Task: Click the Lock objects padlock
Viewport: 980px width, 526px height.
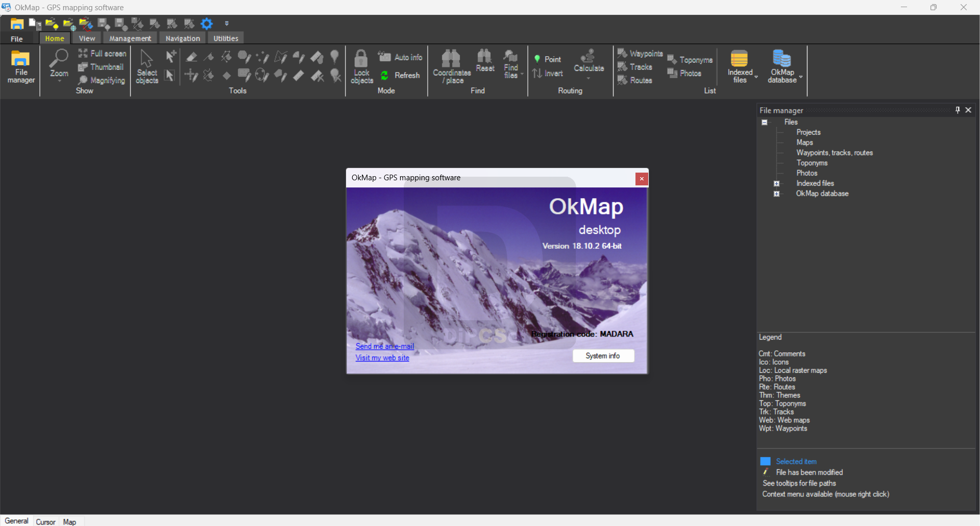Action: (361, 67)
